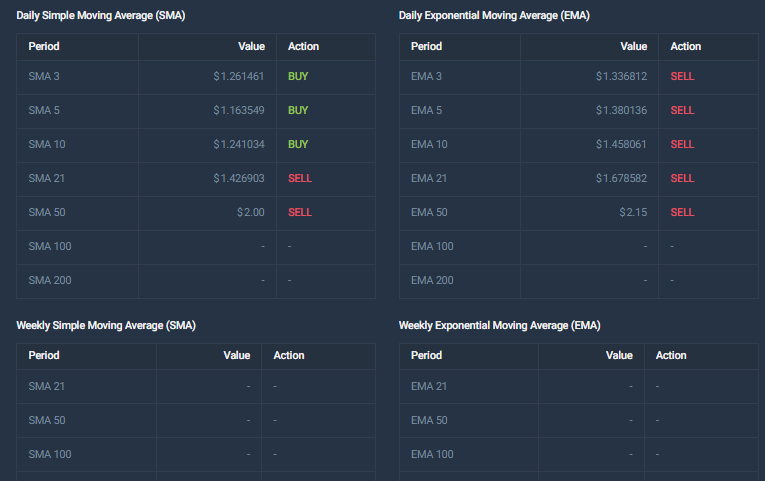
Task: Click the SELL action for EMA 5
Action: point(682,110)
